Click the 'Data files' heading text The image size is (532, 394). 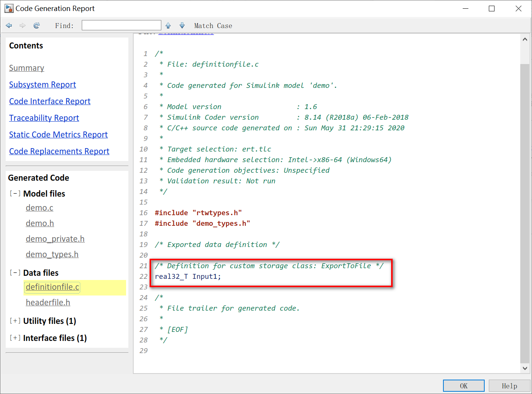click(x=41, y=273)
